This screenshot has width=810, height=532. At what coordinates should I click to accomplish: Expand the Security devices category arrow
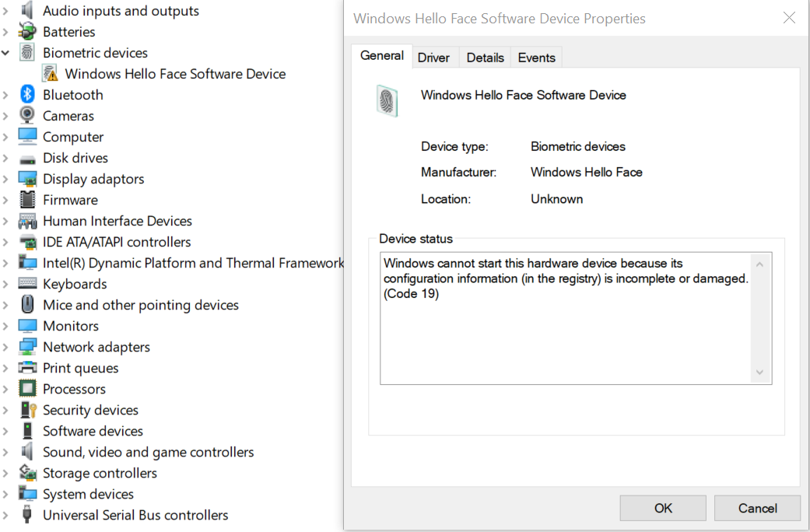[x=5, y=410]
